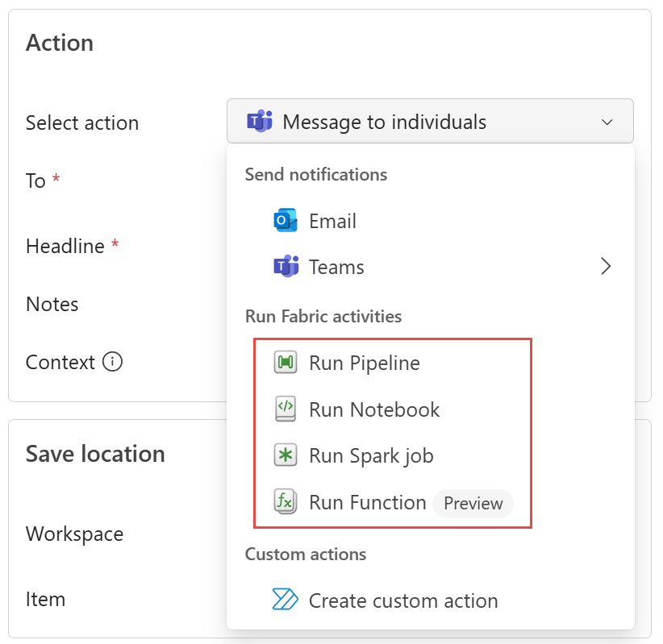Image resolution: width=663 pixels, height=644 pixels.
Task: Click the Create custom action icon
Action: tap(286, 600)
